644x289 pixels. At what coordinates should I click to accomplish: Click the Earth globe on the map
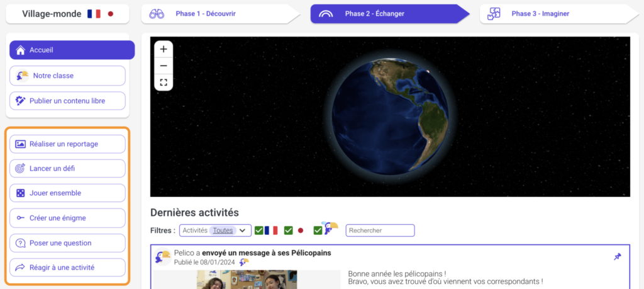pos(390,116)
